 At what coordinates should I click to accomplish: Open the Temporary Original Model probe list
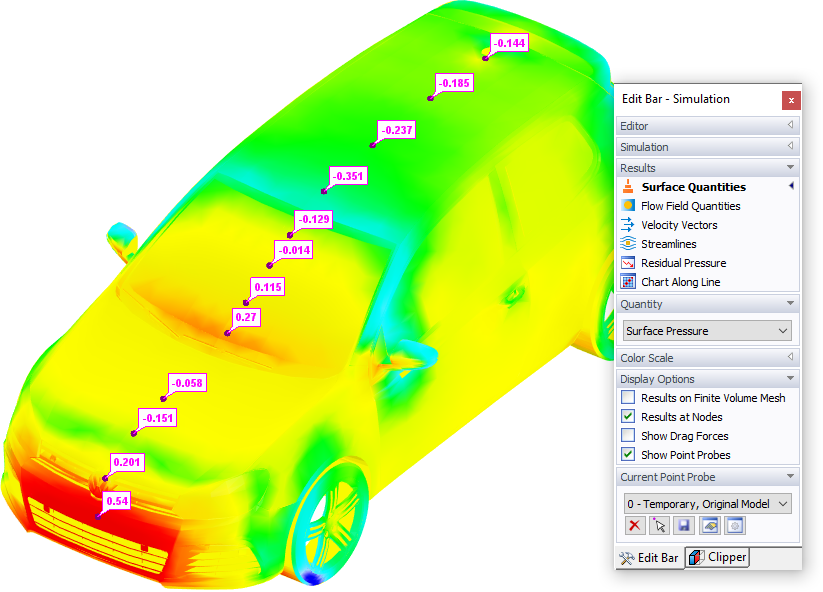click(780, 504)
